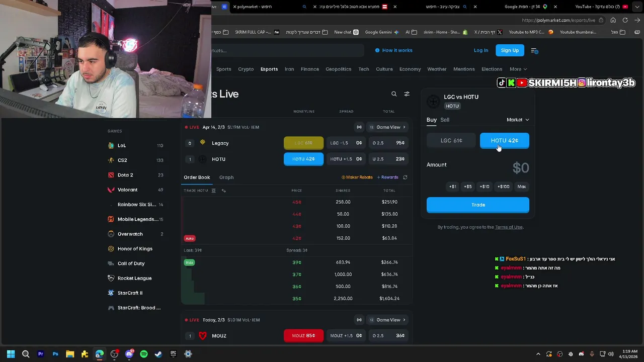Select Mobile Legends in the games list
644x362 pixels.
pyautogui.click(x=135, y=219)
